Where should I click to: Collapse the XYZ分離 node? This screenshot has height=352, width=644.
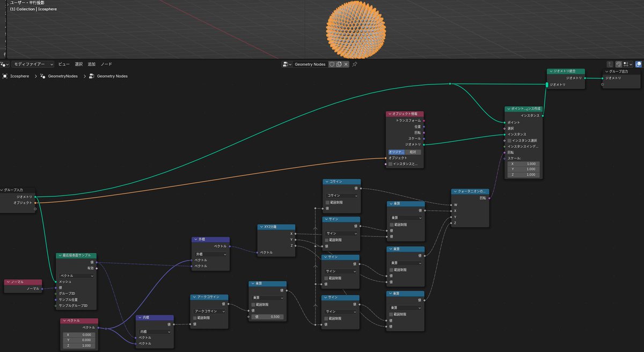[x=261, y=227]
